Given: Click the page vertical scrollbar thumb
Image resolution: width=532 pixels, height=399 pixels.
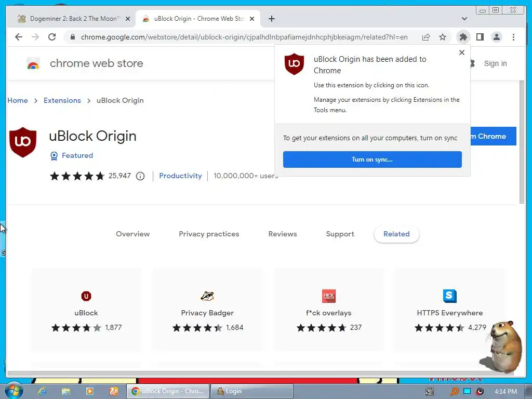Looking at the screenshot, I should [522, 142].
